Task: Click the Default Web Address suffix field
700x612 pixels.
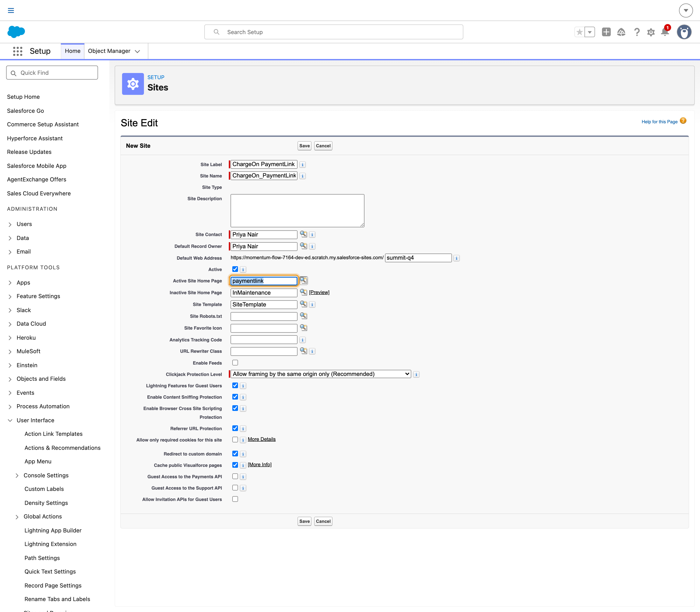Action: 418,258
